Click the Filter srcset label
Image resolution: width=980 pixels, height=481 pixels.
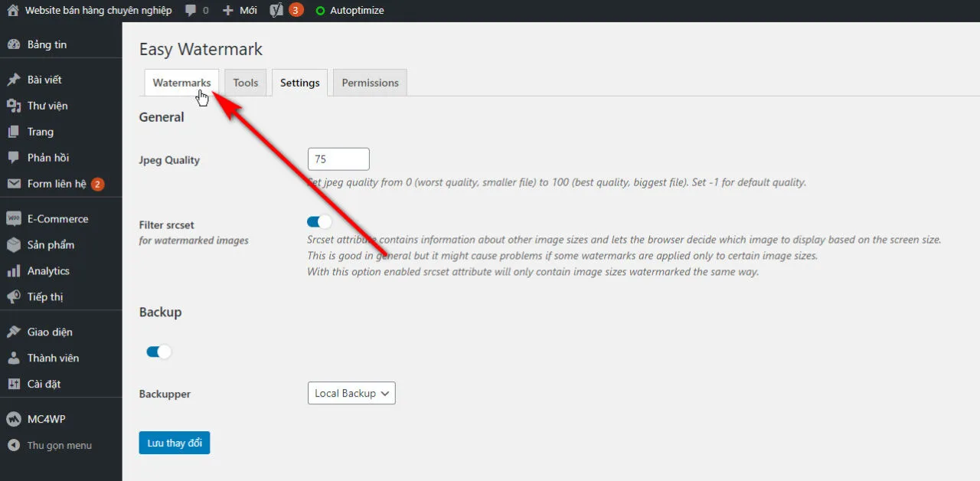tap(167, 225)
